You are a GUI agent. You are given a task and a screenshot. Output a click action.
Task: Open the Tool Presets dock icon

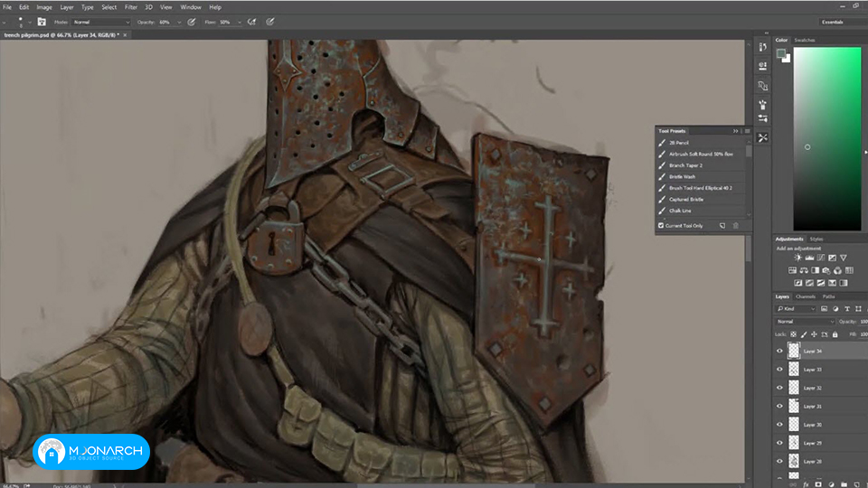coord(763,137)
